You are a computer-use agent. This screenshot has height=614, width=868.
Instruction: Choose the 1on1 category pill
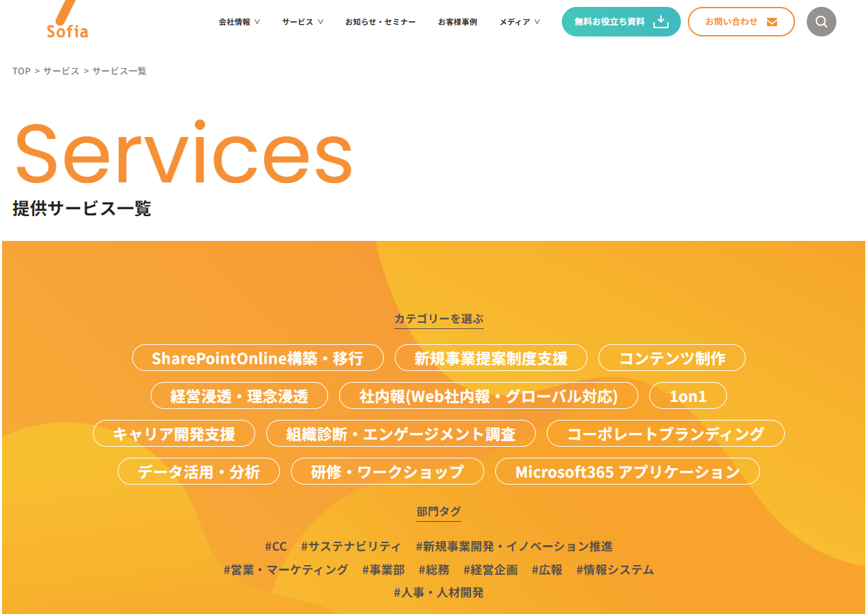click(x=688, y=396)
